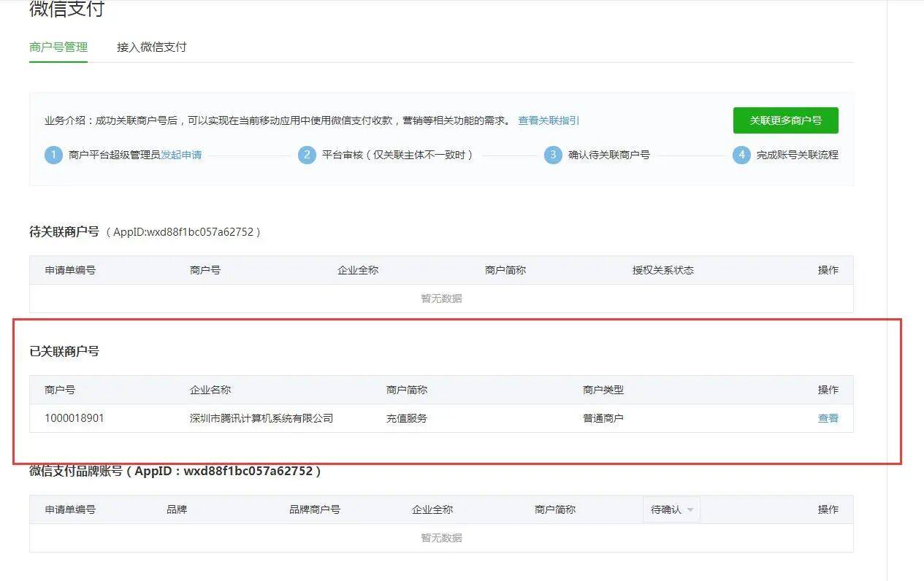Select step 3 circle icon
Viewport: 924px width, 581px height.
[x=553, y=155]
